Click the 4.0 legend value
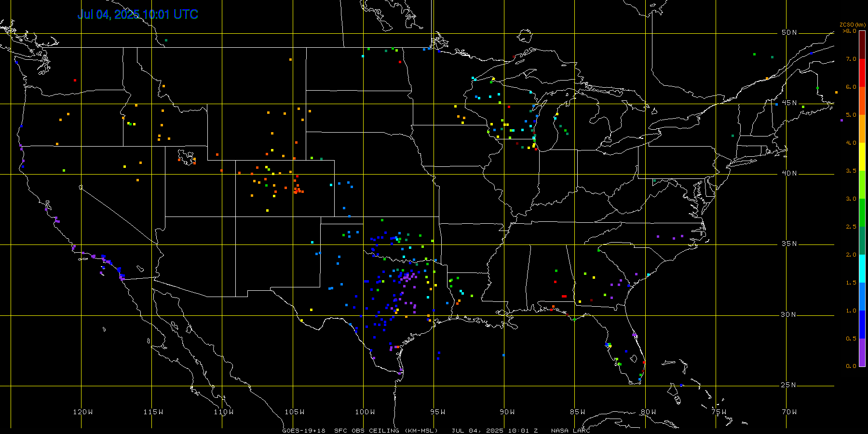868x434 pixels. (851, 143)
